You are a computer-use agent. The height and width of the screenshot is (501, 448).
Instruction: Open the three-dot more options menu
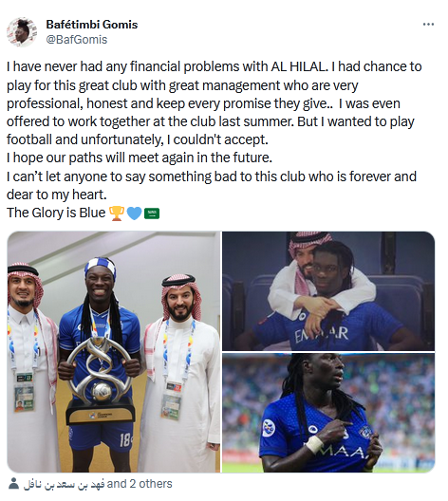tap(428, 25)
